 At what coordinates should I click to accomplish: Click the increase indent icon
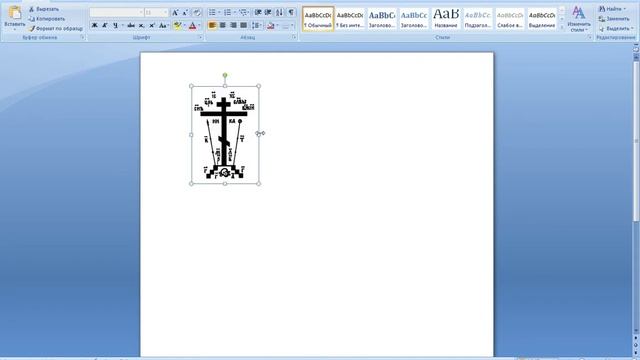click(x=268, y=13)
